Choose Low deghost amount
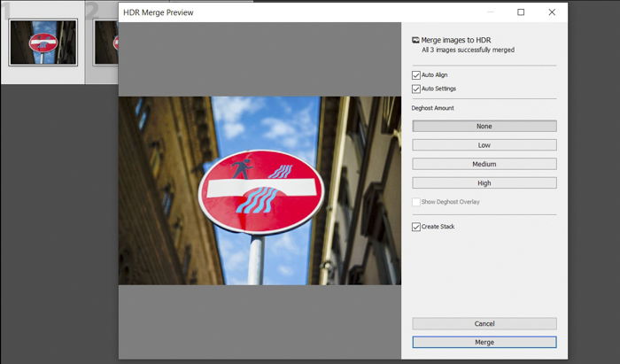 pyautogui.click(x=484, y=145)
